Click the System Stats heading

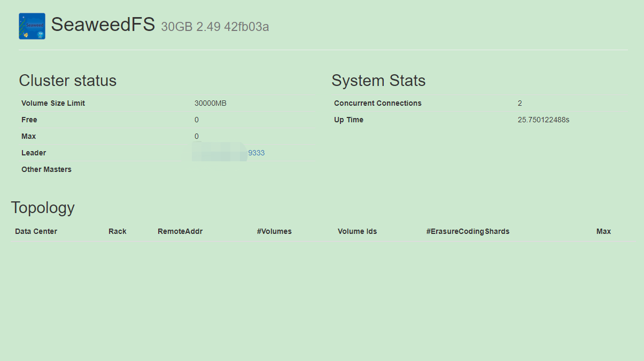(x=378, y=81)
